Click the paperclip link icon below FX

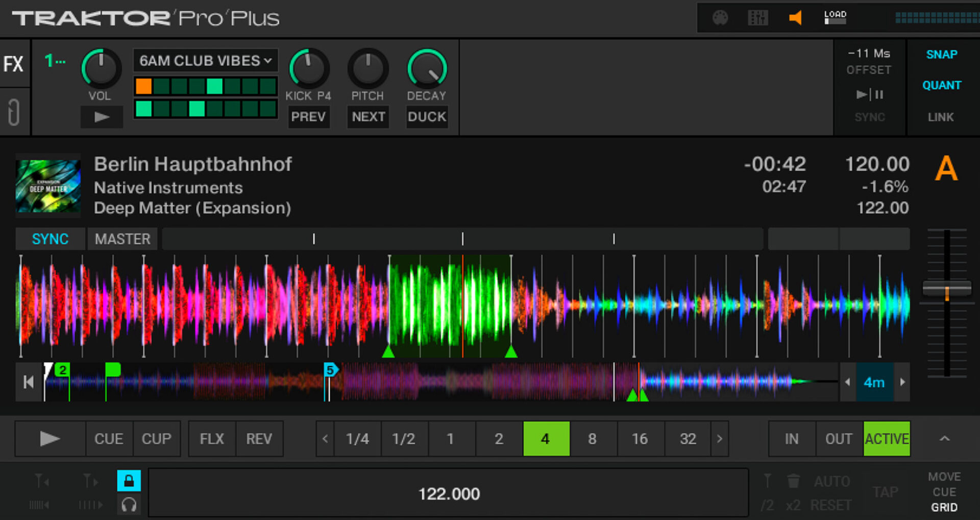point(14,112)
